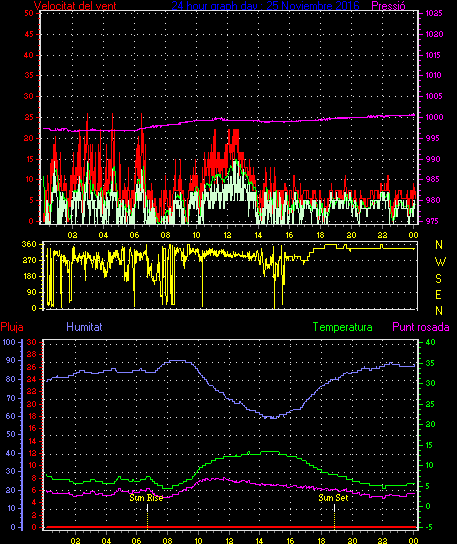Viewport: 457px width, 544px height.
Task: Click the 'Pluja' legend label
Action: [x=12, y=327]
